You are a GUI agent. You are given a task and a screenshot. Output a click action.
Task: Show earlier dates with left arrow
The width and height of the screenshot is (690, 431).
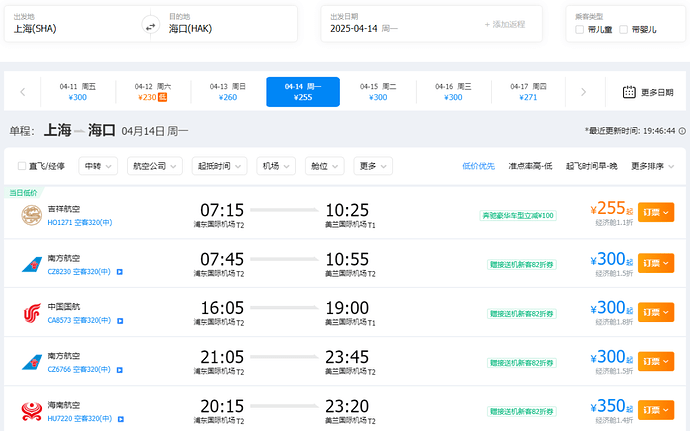[x=23, y=92]
